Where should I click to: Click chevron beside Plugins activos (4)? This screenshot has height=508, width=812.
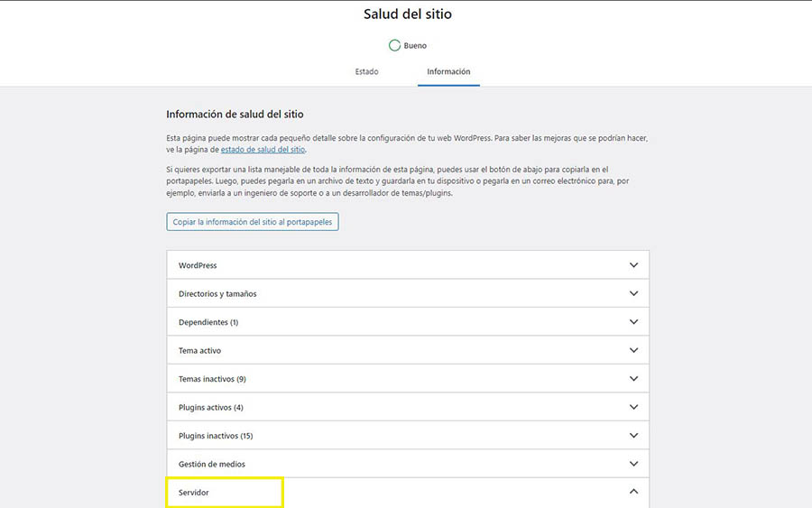(633, 407)
